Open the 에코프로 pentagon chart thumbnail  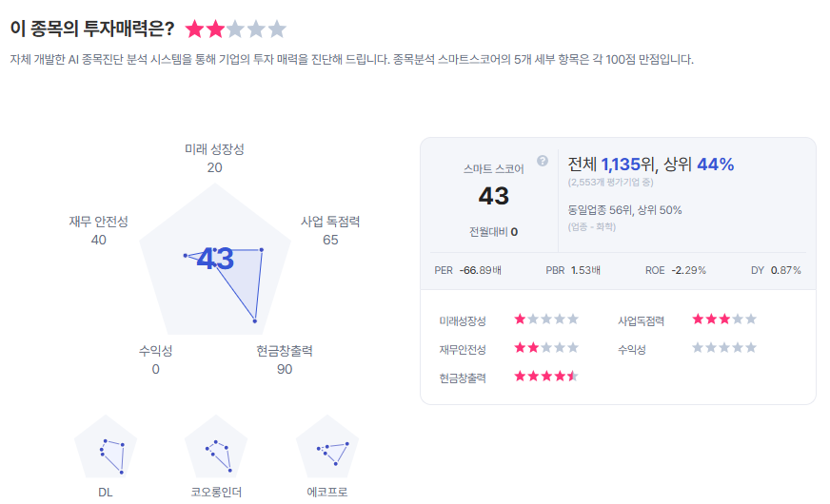[x=327, y=449]
